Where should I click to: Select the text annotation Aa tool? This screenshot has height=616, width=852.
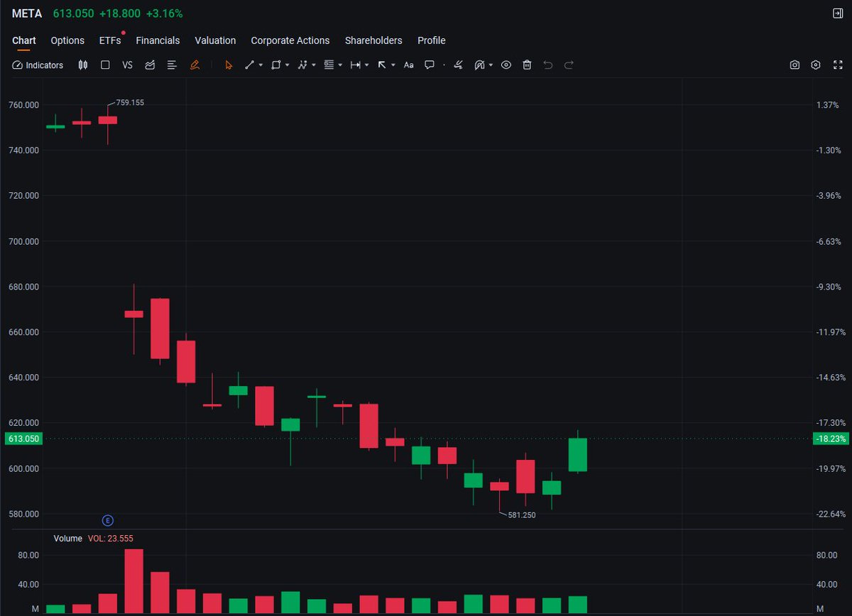click(408, 65)
